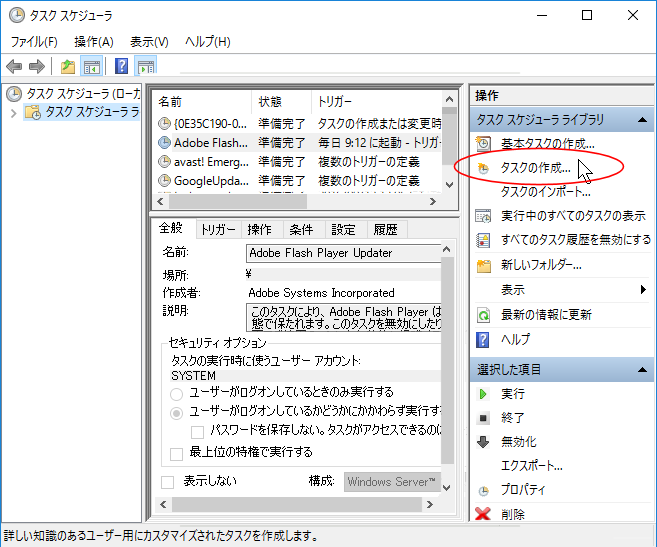Image resolution: width=657 pixels, height=547 pixels.
Task: Click the New Folder (新しいフォルダー) icon
Action: click(484, 265)
